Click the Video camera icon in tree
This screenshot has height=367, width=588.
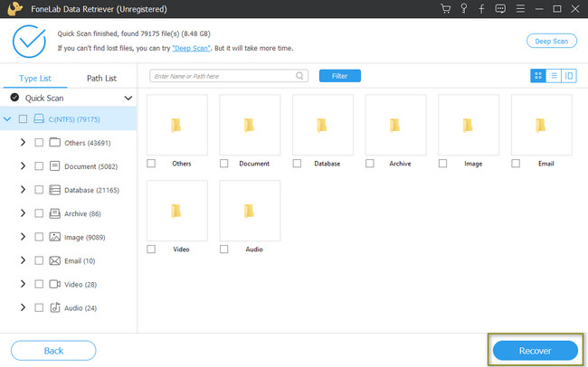[x=55, y=284]
